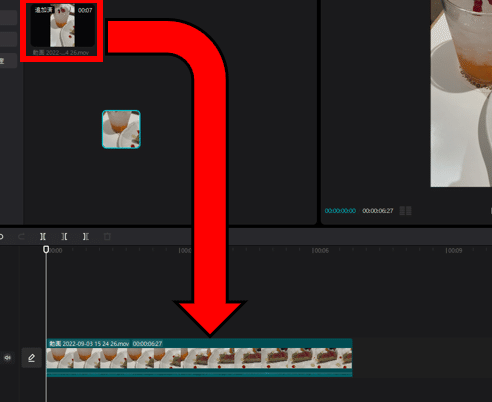Mute the video track audio
Image resolution: width=492 pixels, height=402 pixels.
[x=7, y=358]
